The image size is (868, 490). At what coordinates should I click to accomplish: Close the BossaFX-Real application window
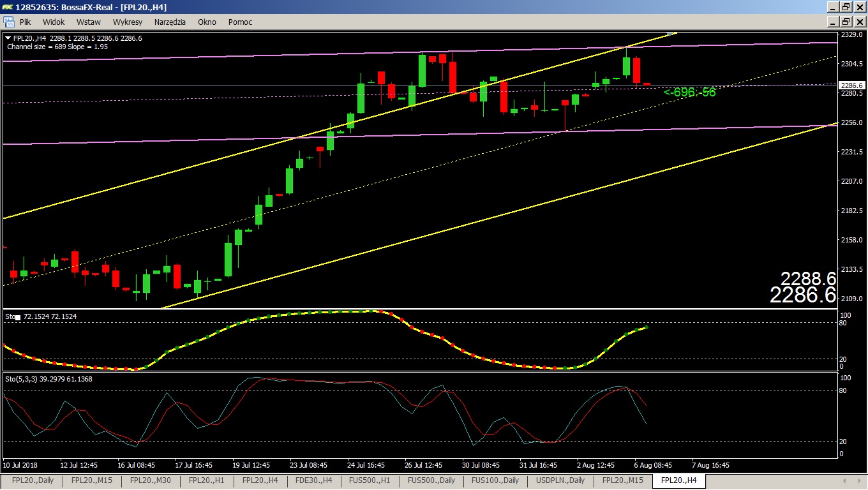pos(859,7)
